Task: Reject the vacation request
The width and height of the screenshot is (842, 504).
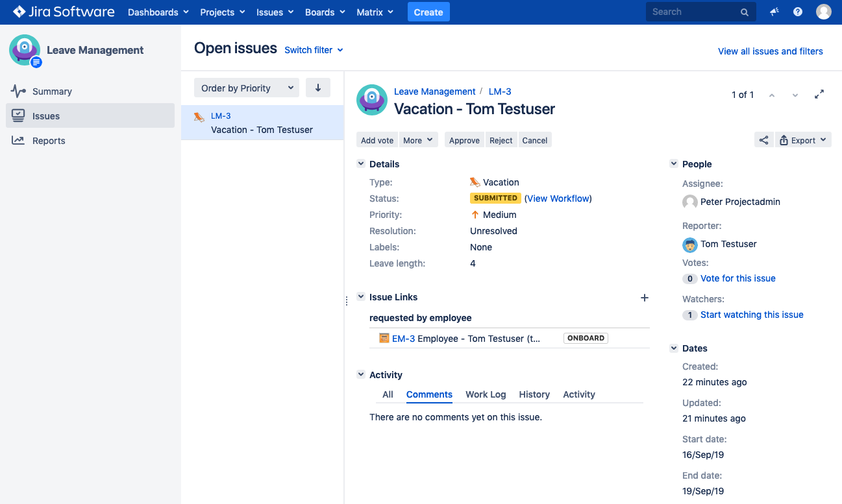Action: [501, 140]
